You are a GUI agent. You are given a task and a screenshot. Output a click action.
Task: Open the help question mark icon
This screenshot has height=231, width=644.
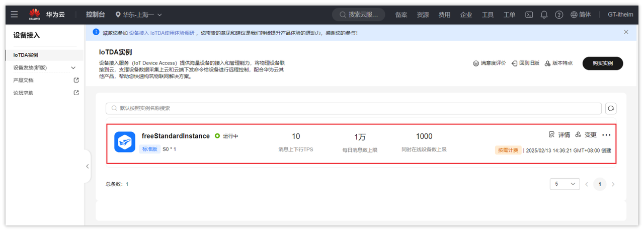tap(559, 15)
